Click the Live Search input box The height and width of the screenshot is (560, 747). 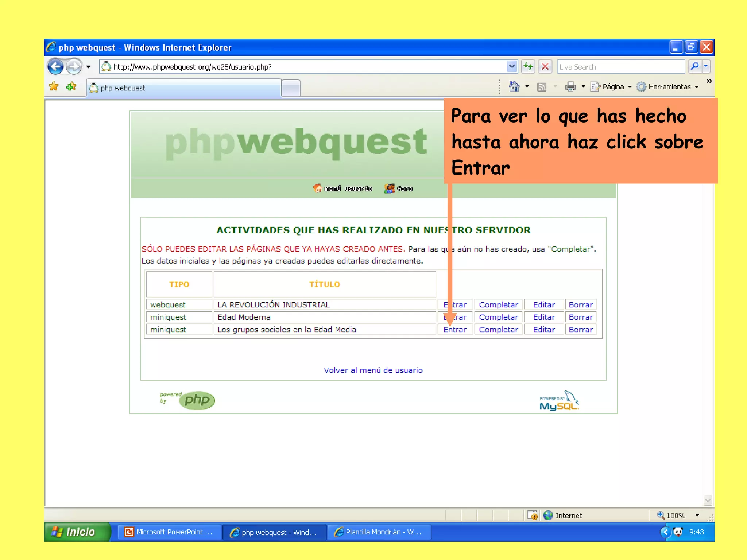621,67
